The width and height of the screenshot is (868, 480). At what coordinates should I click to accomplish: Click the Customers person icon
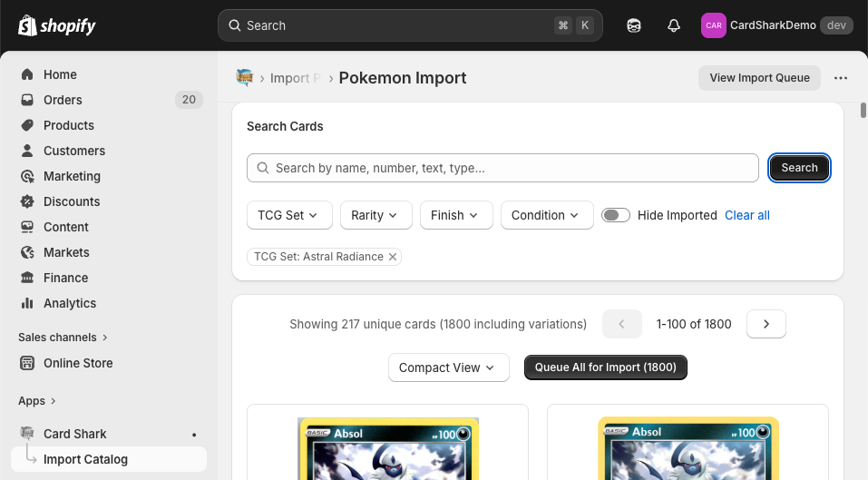pos(27,152)
